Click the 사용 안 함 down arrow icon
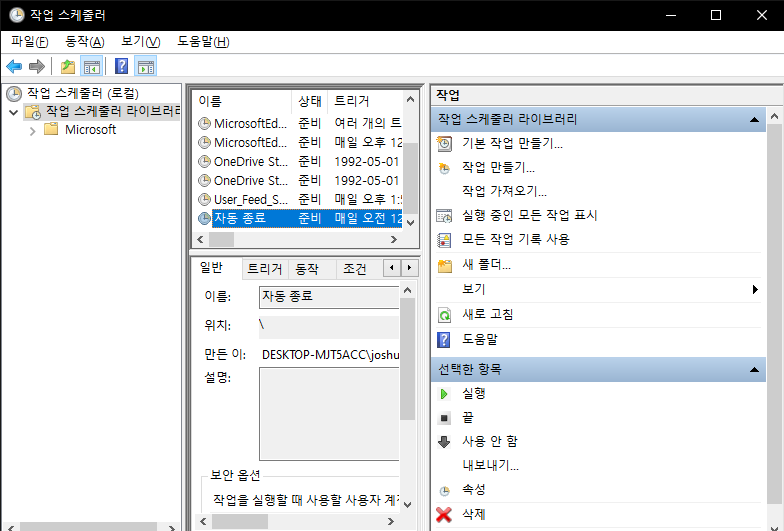784x531 pixels. (444, 442)
